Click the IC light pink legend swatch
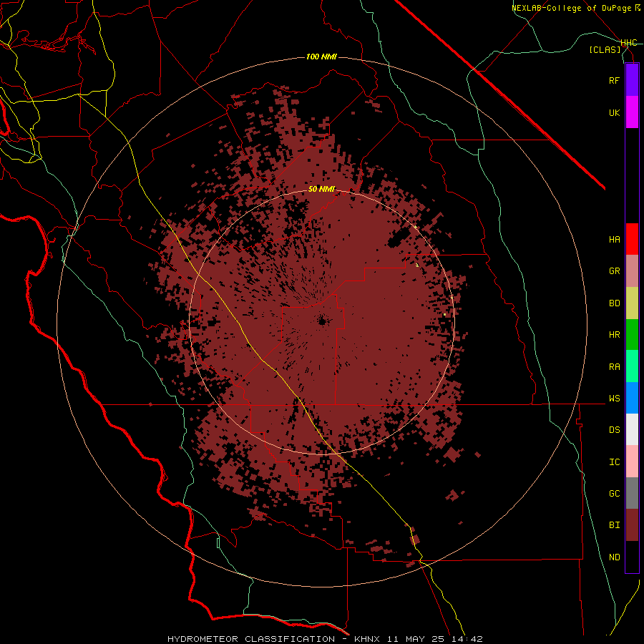Image resolution: width=644 pixels, height=644 pixels. click(632, 462)
